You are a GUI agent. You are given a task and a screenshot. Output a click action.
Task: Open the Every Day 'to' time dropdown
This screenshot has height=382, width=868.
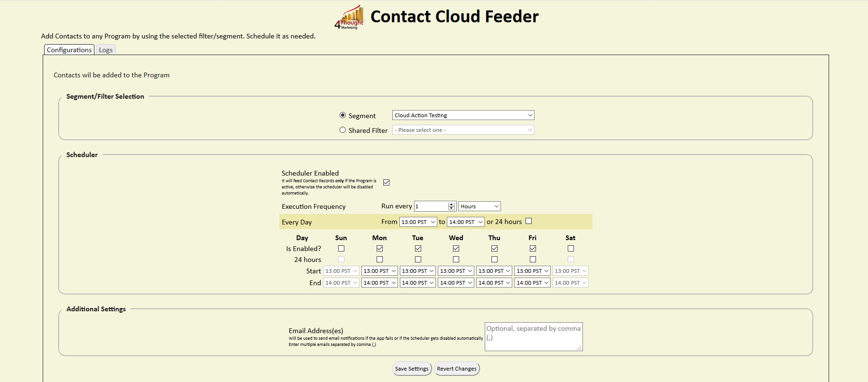coord(466,222)
